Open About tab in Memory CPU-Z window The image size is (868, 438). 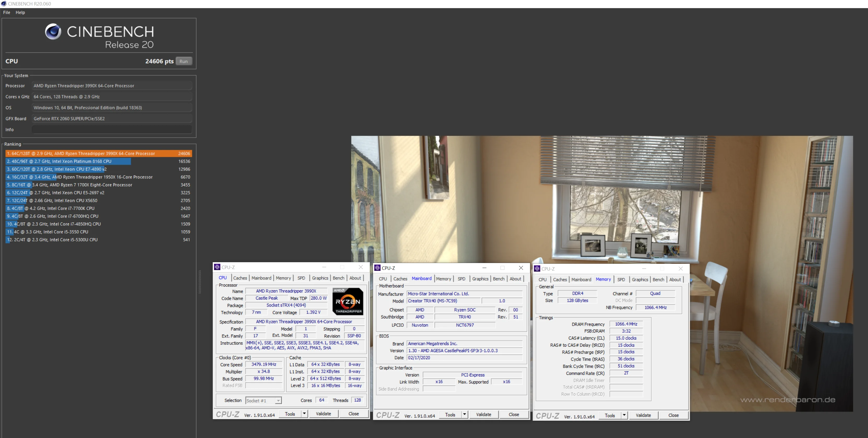[675, 279]
